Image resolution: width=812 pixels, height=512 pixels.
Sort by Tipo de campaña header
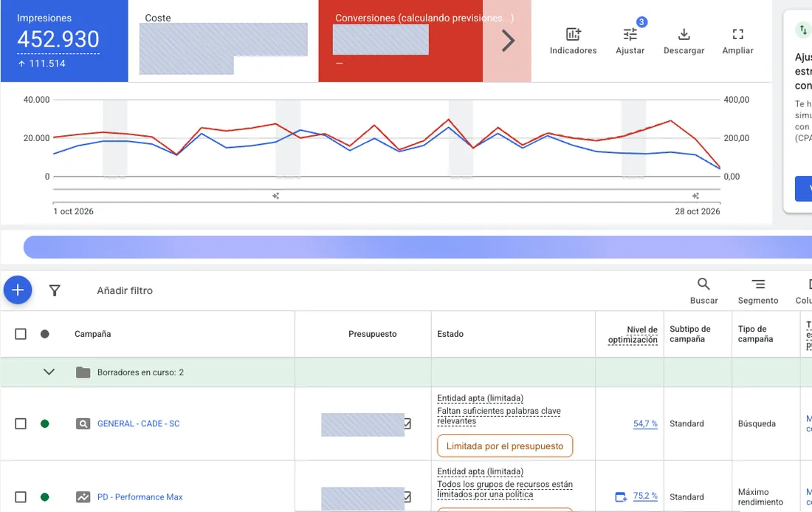click(755, 334)
